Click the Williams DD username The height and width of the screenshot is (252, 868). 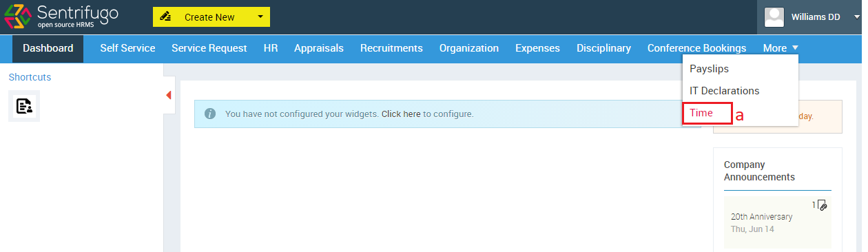(x=816, y=17)
